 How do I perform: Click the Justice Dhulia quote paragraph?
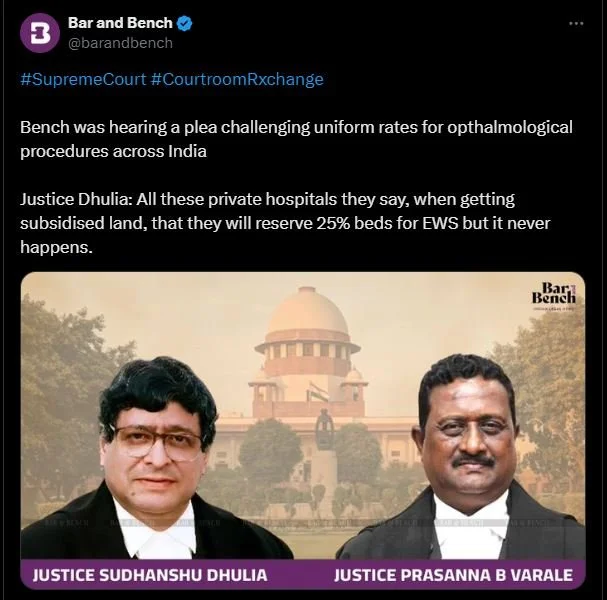pos(285,223)
